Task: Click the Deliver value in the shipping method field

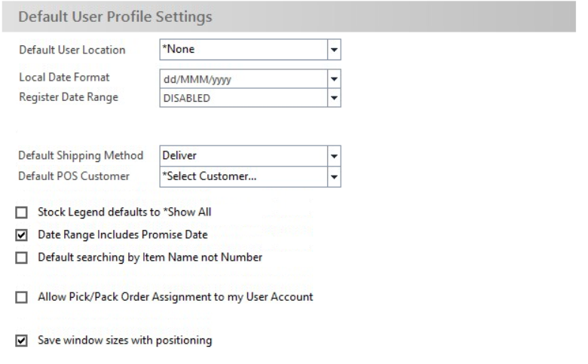Action: click(x=243, y=156)
